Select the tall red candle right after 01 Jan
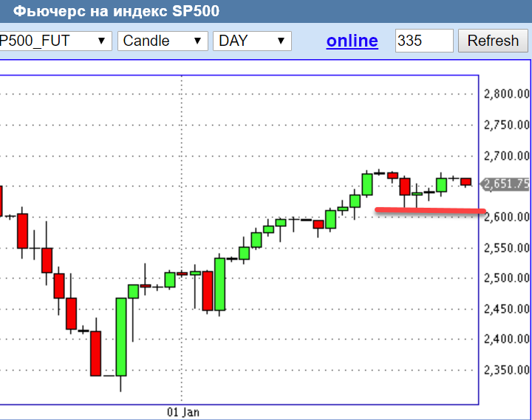This screenshot has width=532, height=420. (208, 291)
